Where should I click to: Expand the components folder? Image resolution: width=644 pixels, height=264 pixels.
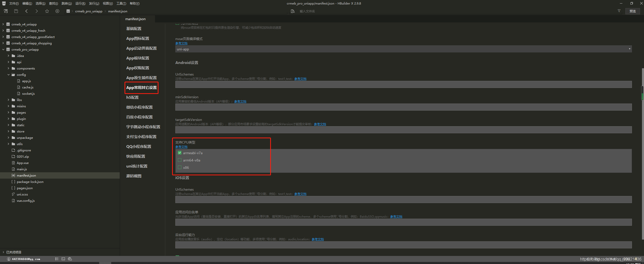[x=8, y=68]
